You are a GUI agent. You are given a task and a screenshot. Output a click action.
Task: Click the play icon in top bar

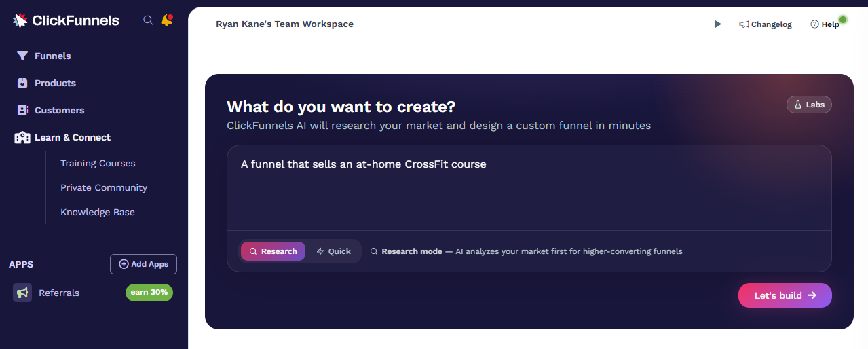click(x=717, y=24)
